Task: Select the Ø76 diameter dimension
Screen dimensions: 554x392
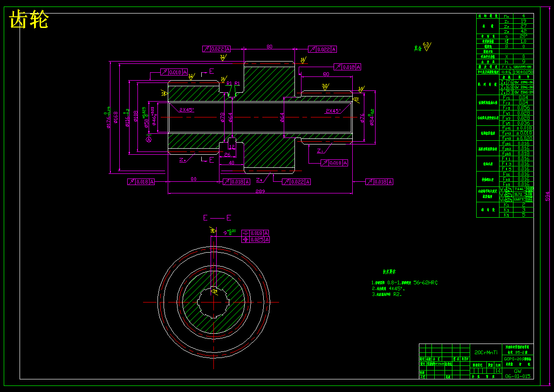Action: pos(362,118)
